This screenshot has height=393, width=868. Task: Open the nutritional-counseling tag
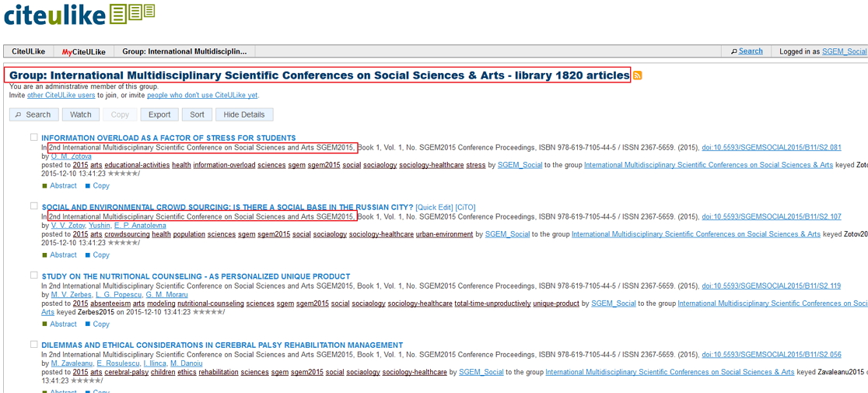[x=210, y=304]
